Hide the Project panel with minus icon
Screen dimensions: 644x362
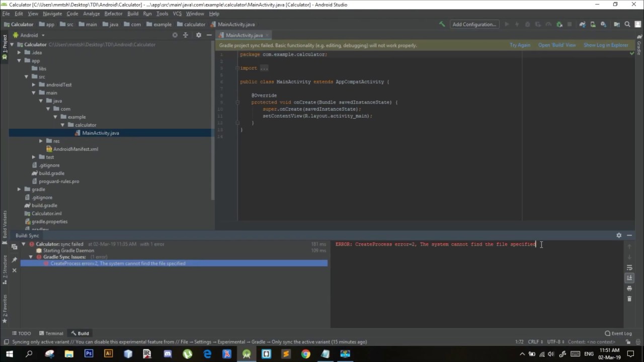click(x=209, y=35)
